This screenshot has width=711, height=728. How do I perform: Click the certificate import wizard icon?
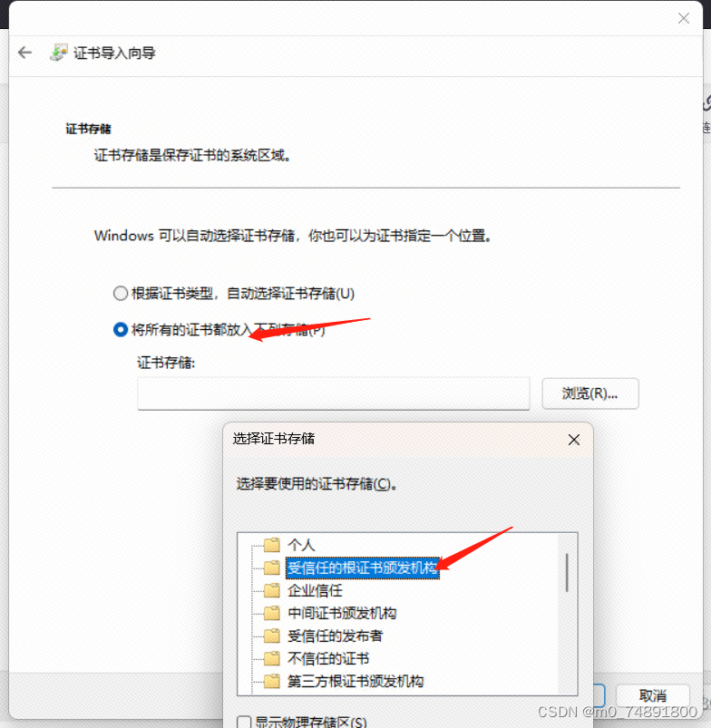point(59,53)
